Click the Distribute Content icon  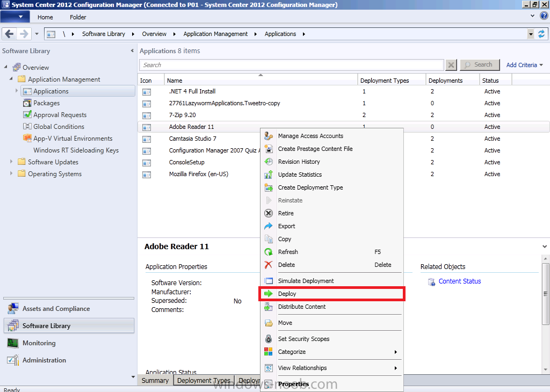[x=269, y=307]
